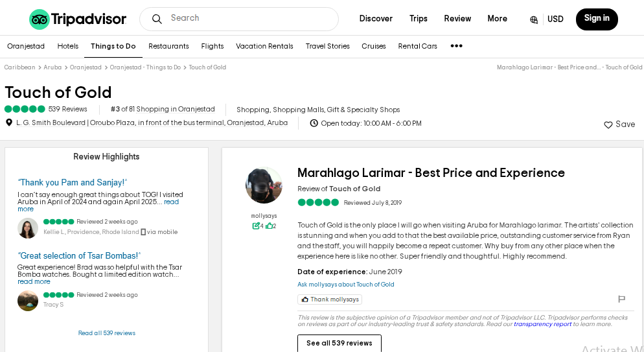
Task: Change currency from USD
Action: (x=555, y=19)
